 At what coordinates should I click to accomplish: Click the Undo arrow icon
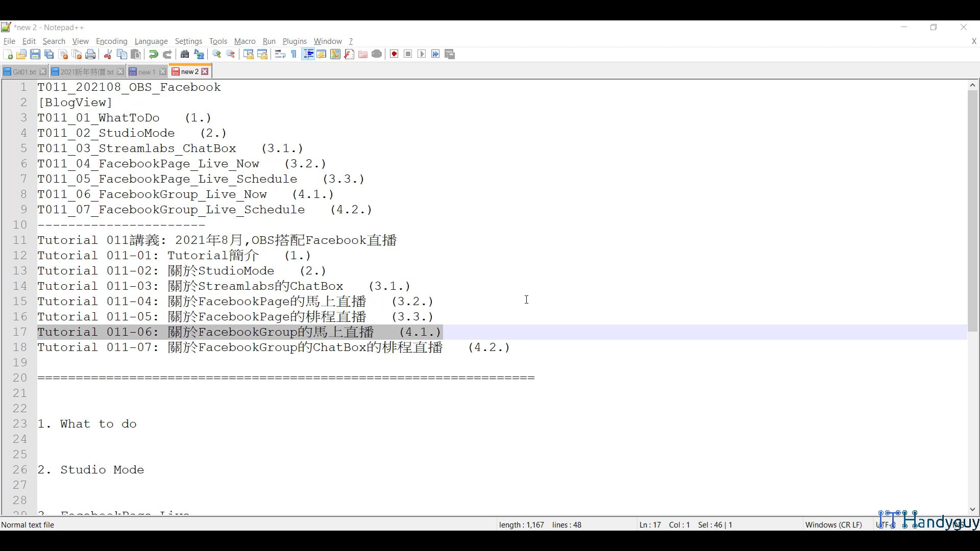pyautogui.click(x=153, y=55)
